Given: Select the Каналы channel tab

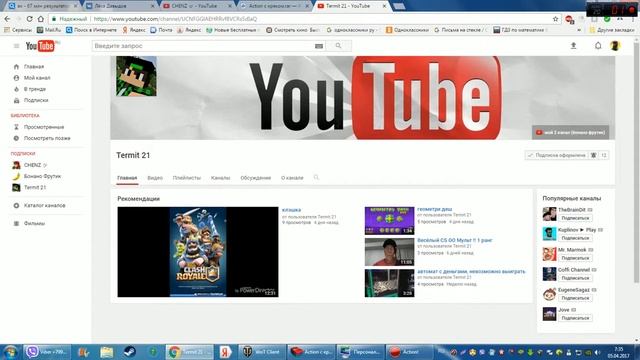Looking at the screenshot, I should pyautogui.click(x=220, y=178).
